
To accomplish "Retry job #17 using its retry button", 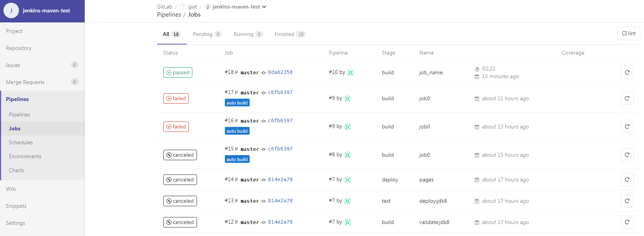I will tap(627, 98).
